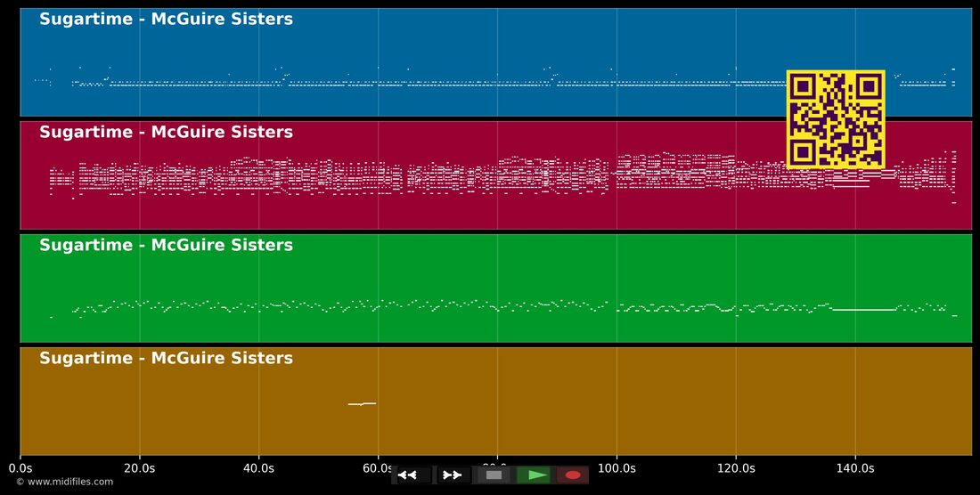Click the yellow QR code image
The width and height of the screenshot is (980, 495).
click(836, 119)
